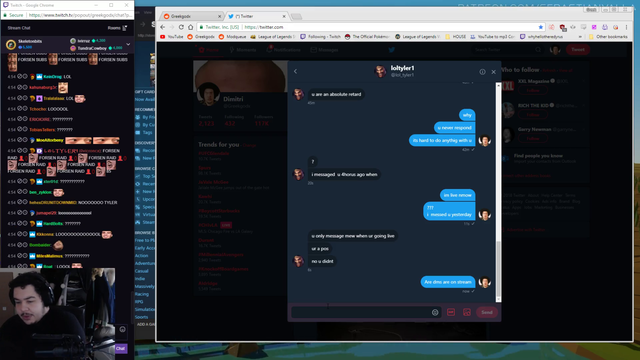Click loltyler1 avatar in dialog header

click(x=380, y=71)
